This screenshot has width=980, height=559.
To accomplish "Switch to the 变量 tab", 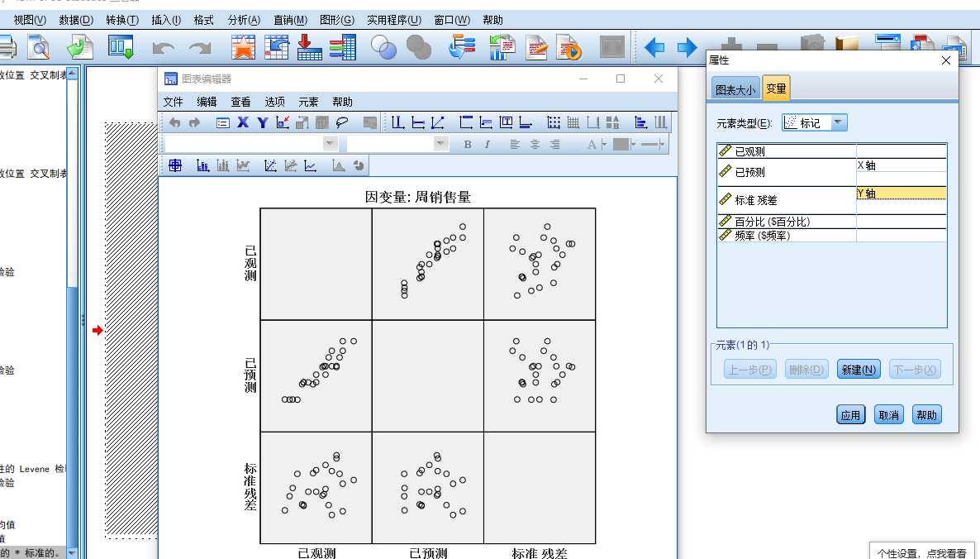I will 776,88.
